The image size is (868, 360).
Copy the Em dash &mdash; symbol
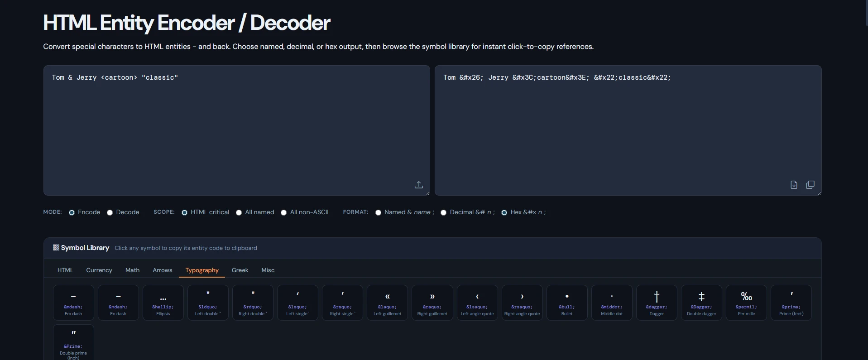[73, 302]
